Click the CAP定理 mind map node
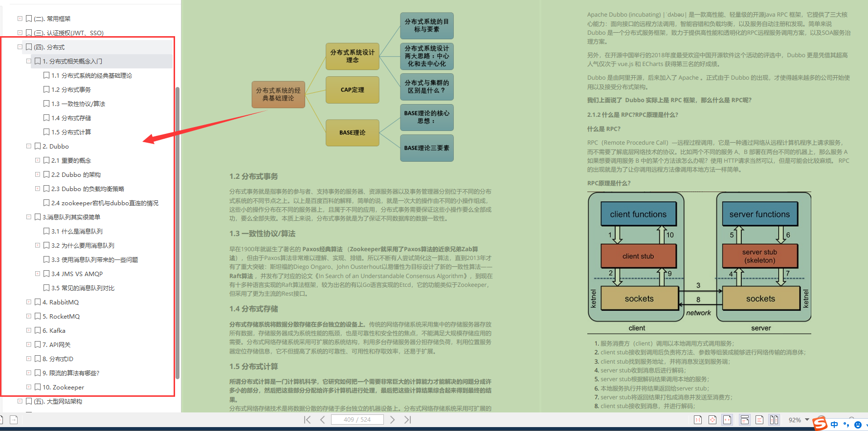This screenshot has height=431, width=868. [352, 90]
